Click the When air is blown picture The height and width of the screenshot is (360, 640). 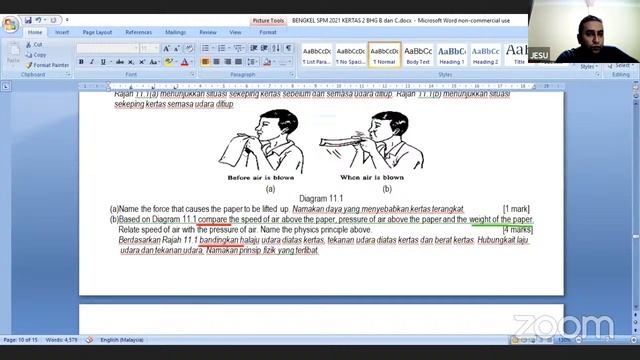[372, 146]
